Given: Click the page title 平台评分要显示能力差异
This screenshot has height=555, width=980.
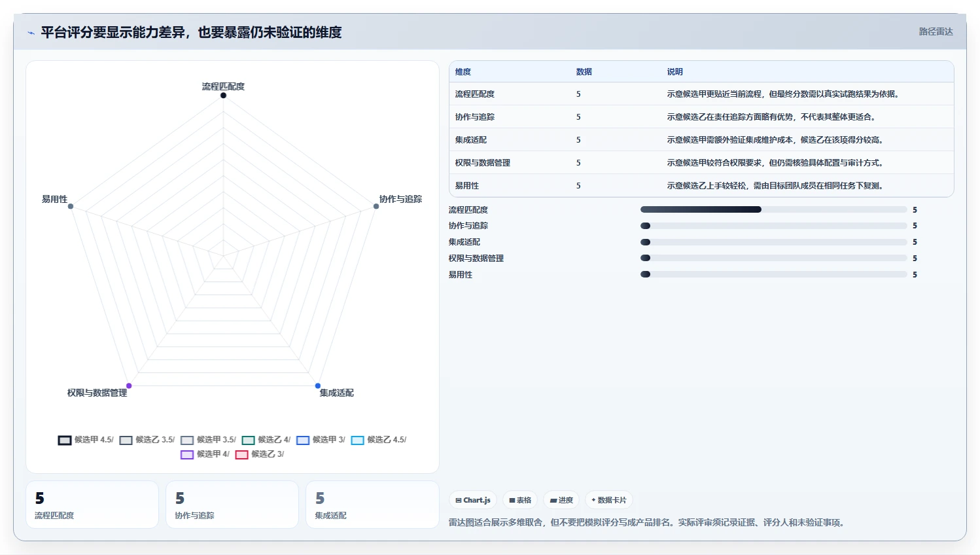Looking at the screenshot, I should click(191, 32).
